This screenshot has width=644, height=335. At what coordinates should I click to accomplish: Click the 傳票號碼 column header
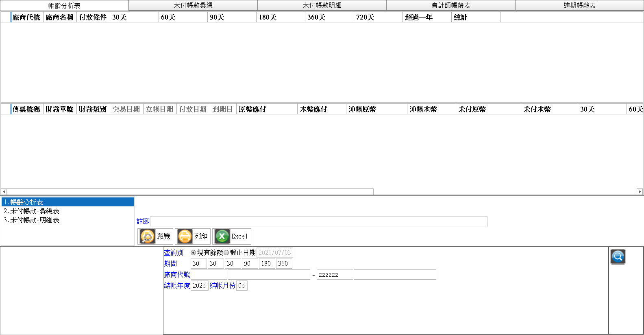click(x=26, y=109)
